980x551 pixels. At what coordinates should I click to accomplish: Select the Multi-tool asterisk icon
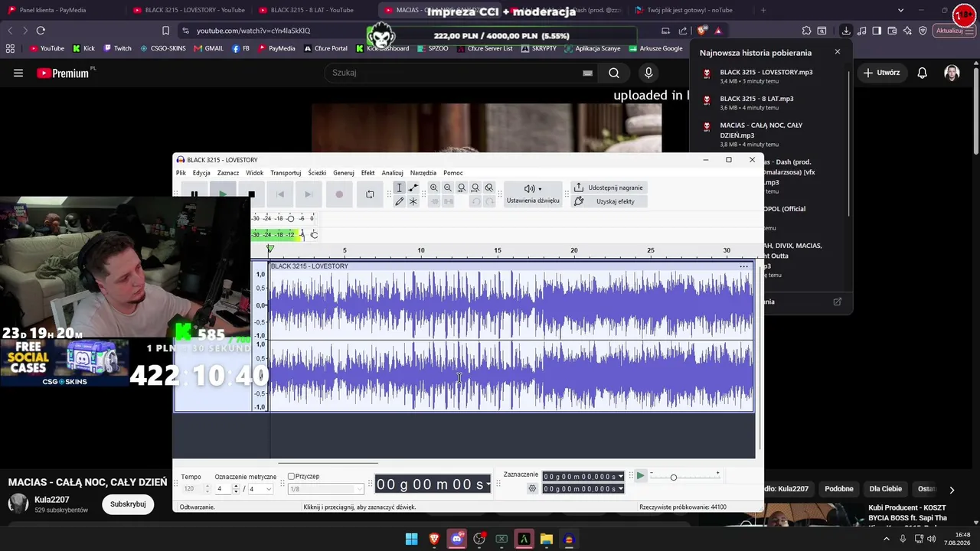[413, 201]
